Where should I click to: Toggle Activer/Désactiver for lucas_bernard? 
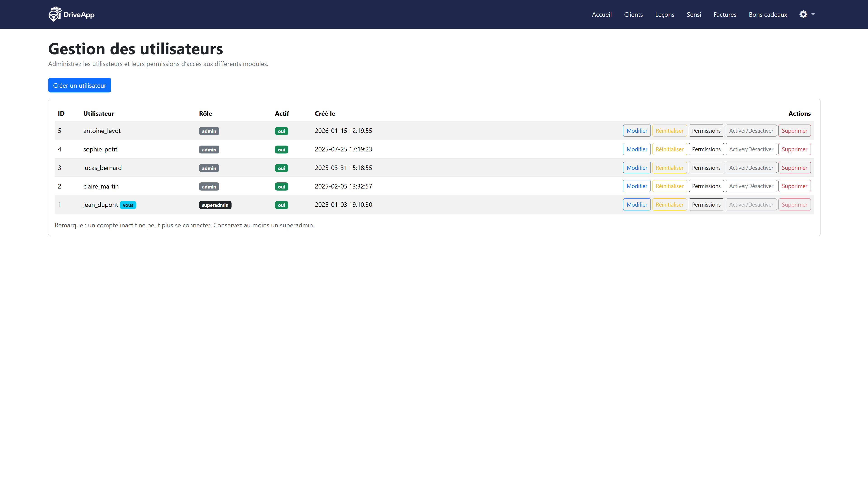(x=751, y=168)
